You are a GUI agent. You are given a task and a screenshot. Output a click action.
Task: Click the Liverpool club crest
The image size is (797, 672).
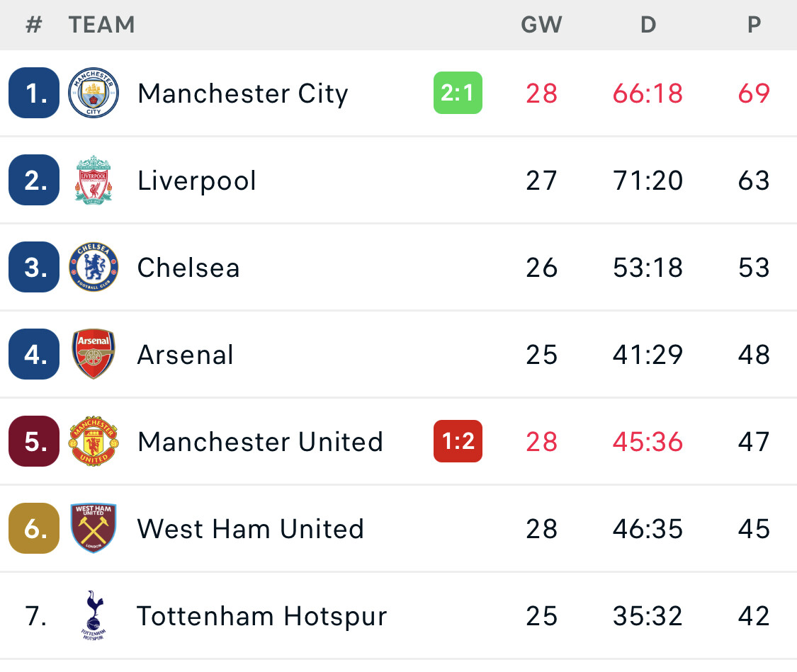point(94,181)
